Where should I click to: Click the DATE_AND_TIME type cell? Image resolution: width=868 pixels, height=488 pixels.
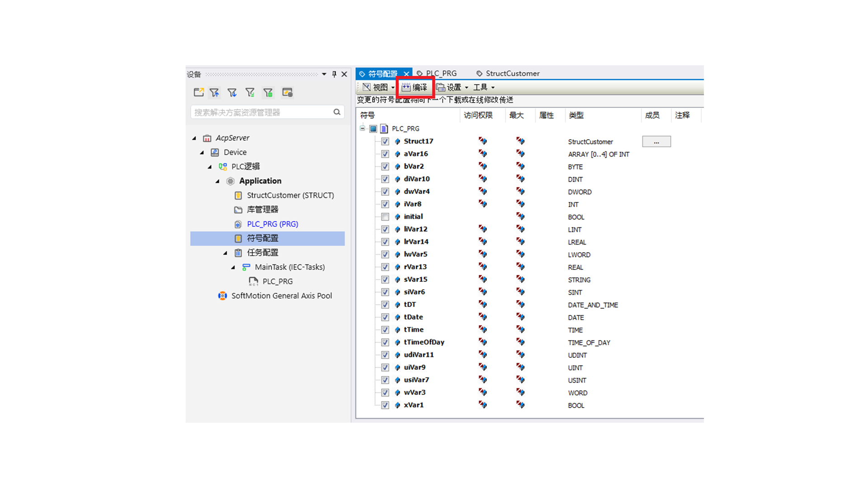[593, 305]
